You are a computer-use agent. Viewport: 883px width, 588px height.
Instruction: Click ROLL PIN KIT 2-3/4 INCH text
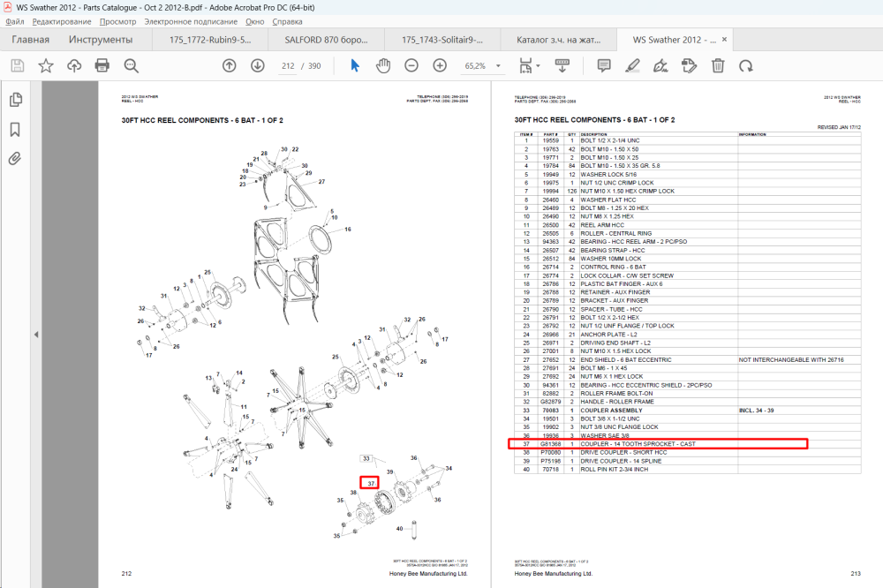tap(615, 469)
